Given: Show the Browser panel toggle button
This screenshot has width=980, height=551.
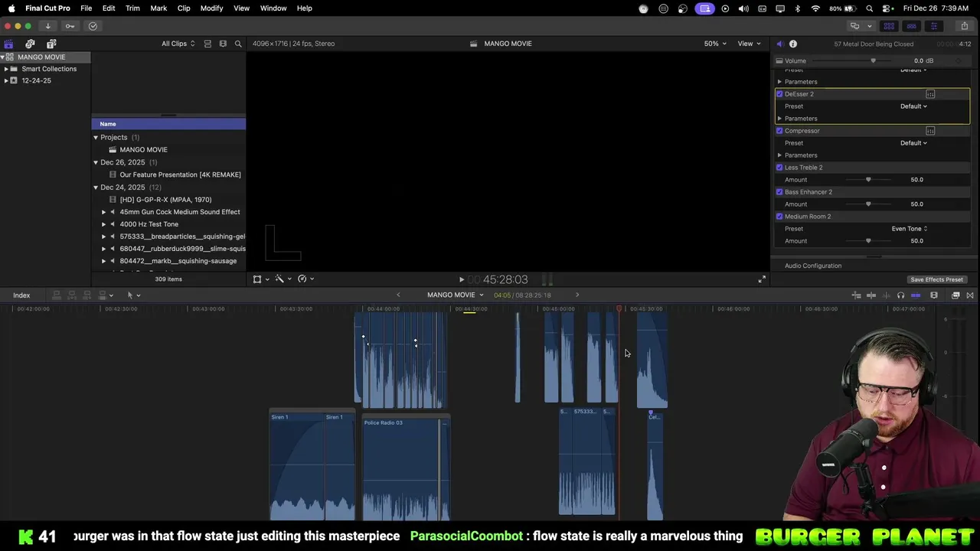Looking at the screenshot, I should 889,26.
